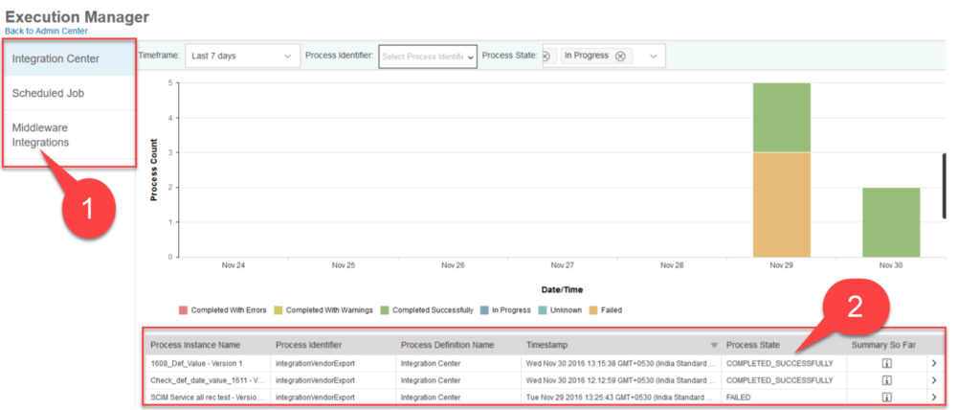Expand the Process State multi-select dropdown arrow
Screen dimensions: 980x410
653,57
